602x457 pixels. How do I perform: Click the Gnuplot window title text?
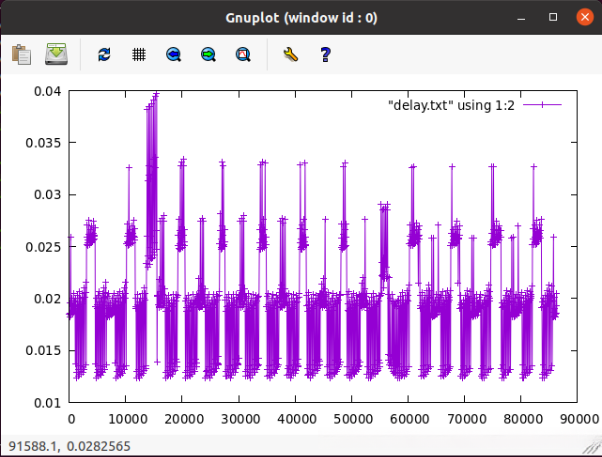click(301, 18)
